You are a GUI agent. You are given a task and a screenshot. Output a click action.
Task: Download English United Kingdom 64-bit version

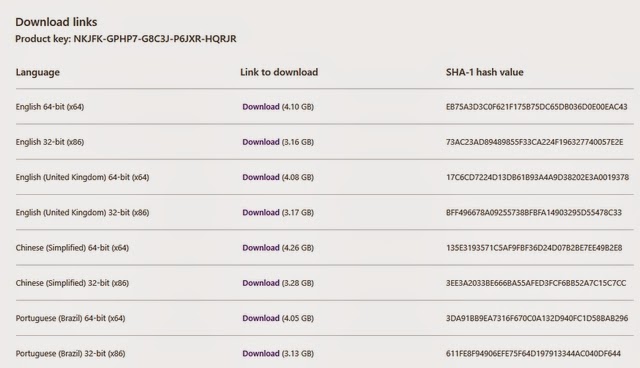261,177
